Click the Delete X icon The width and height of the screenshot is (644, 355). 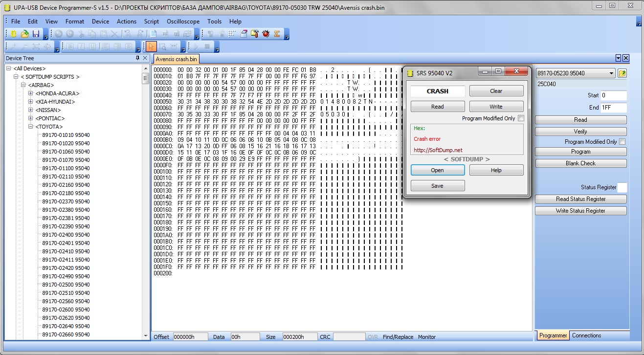pyautogui.click(x=114, y=34)
